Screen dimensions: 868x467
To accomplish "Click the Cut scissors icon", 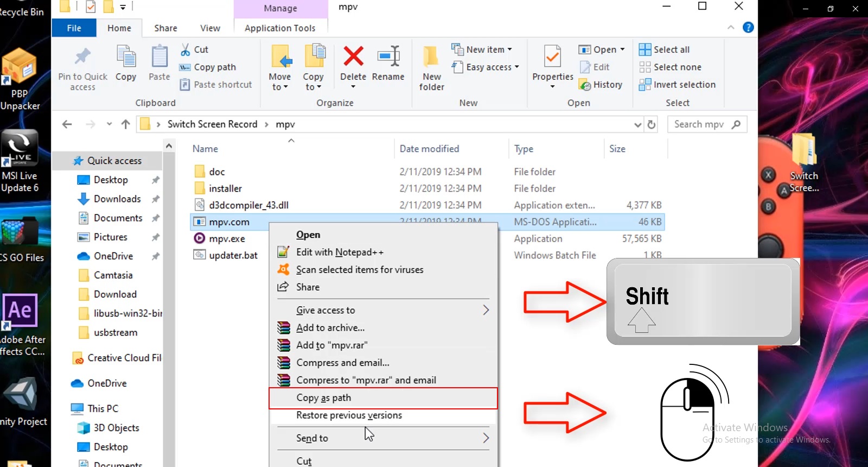I will tap(186, 49).
